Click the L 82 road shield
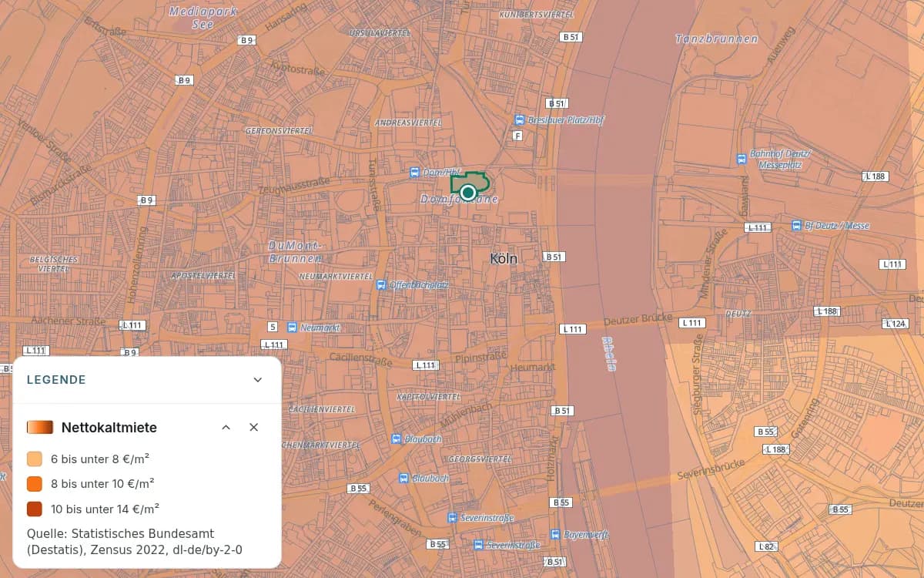Viewport: 924px width, 578px height. click(x=766, y=546)
